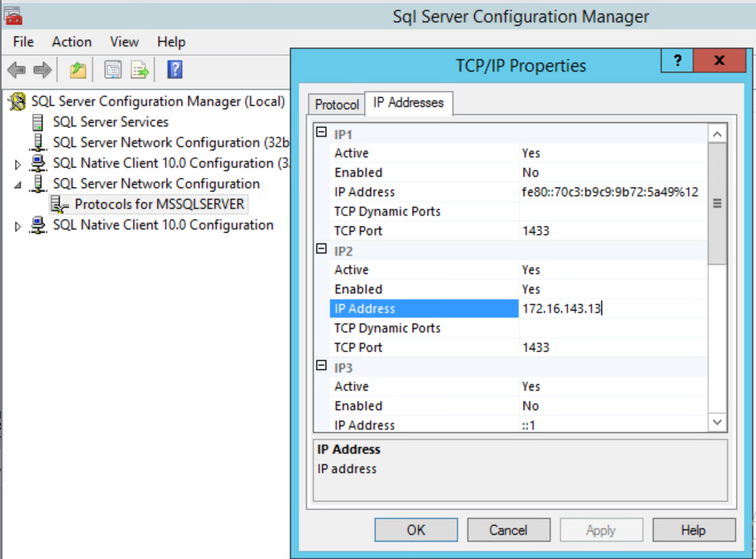This screenshot has height=559, width=756.
Task: Select SQL Server Services tree item
Action: tap(111, 122)
